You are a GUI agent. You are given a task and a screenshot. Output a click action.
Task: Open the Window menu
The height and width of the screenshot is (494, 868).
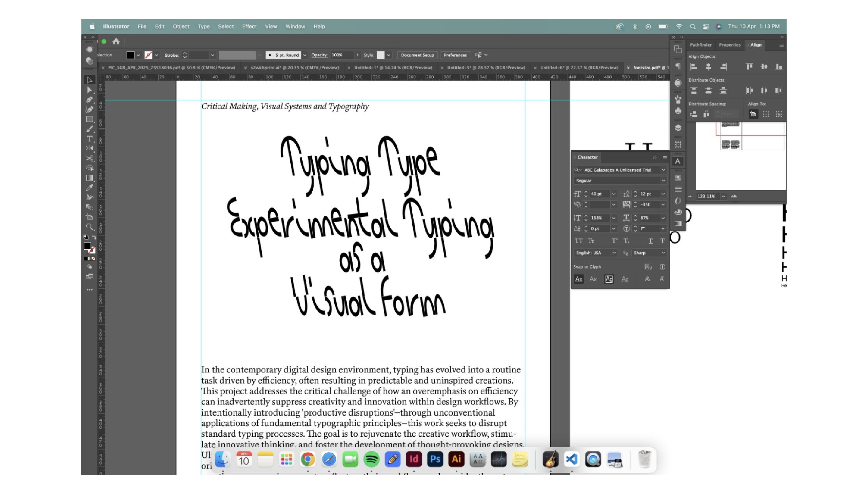(295, 26)
